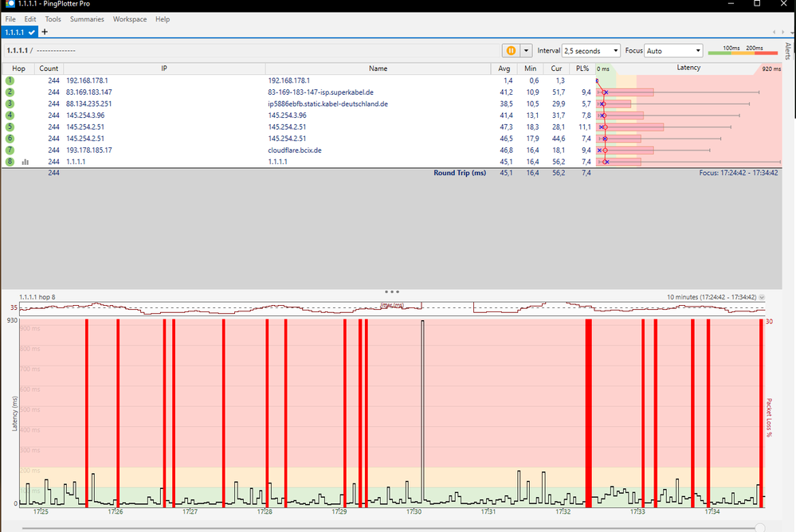Image resolution: width=796 pixels, height=532 pixels.
Task: Open the dropdown arrow beside the pause button
Action: tap(526, 51)
